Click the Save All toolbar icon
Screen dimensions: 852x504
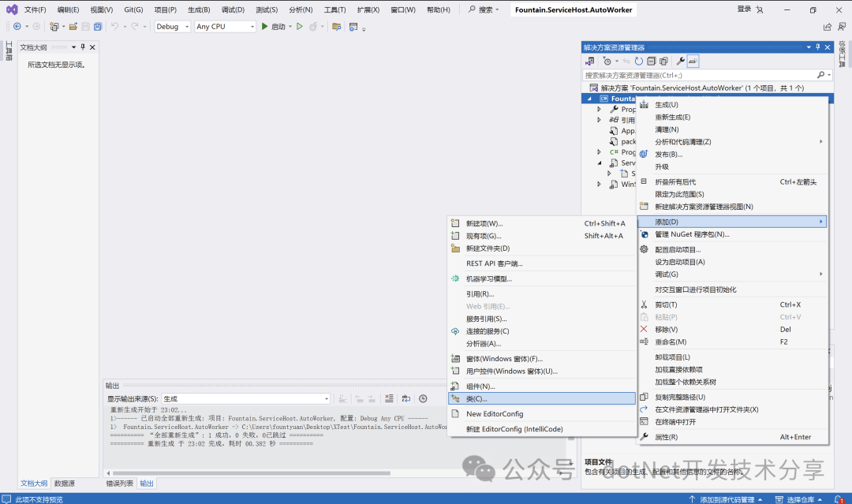point(97,27)
